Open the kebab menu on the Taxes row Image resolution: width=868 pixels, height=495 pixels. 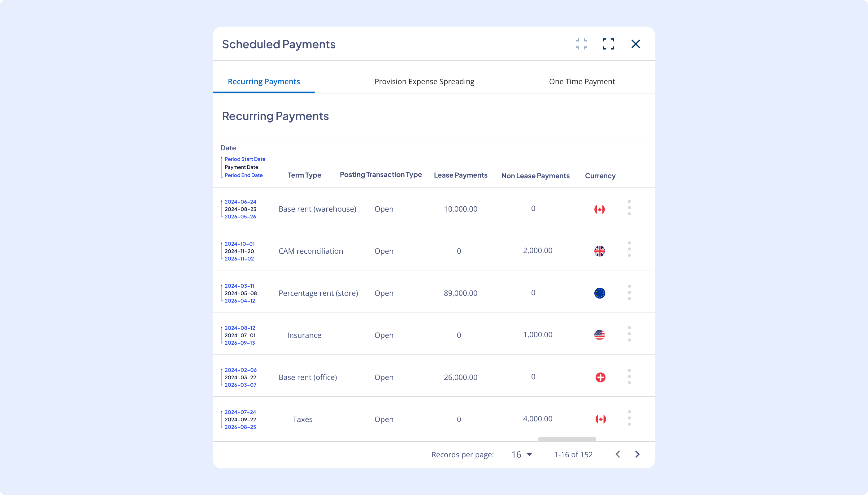click(x=629, y=419)
